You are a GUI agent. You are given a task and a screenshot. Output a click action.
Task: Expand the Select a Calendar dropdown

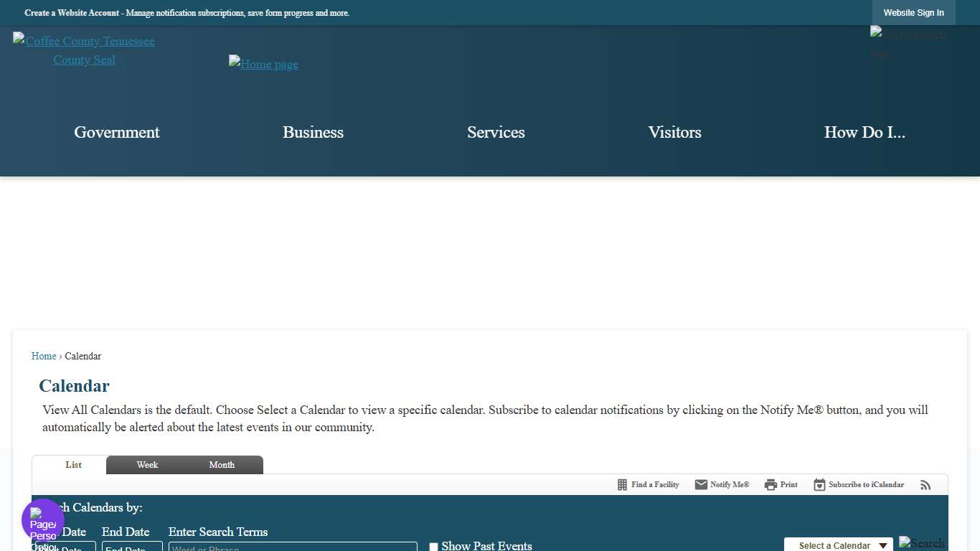coord(838,545)
